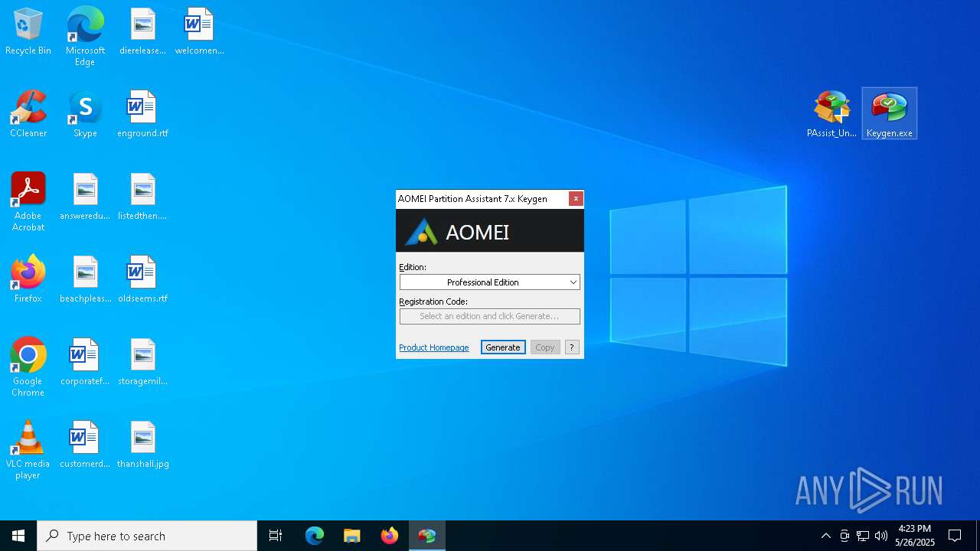The width and height of the screenshot is (980, 551).
Task: Click the Keygen app taskbar button
Action: pos(427,536)
